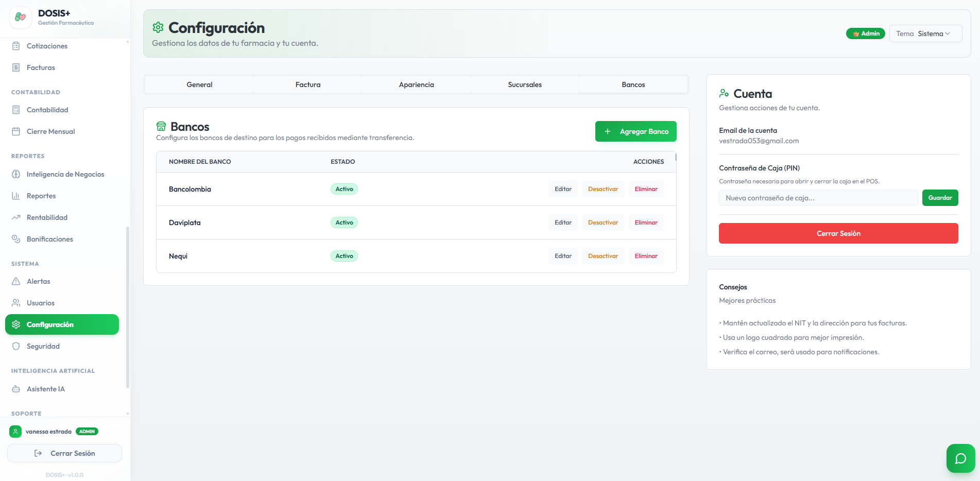Click the Activo badge for Daviplata
Image resolution: width=980 pixels, height=481 pixels.
click(344, 222)
